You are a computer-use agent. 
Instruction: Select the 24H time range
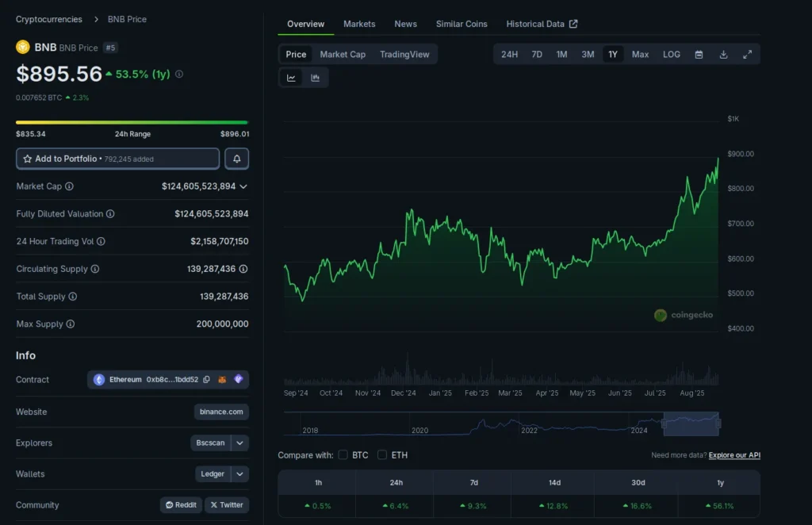tap(510, 55)
